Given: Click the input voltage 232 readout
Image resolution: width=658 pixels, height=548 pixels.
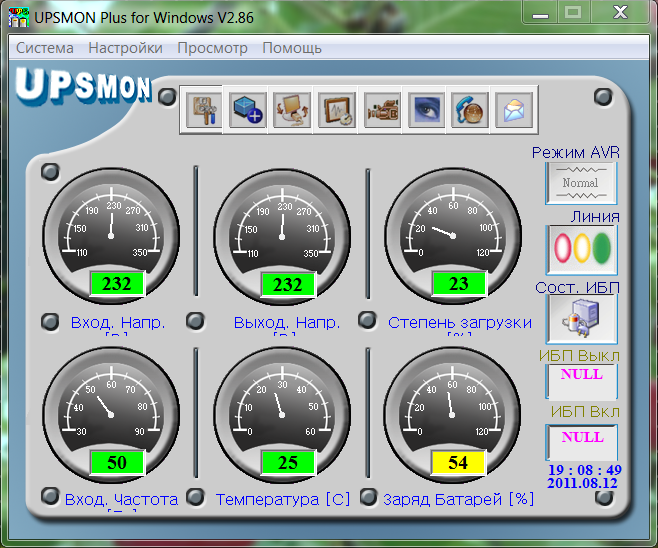Looking at the screenshot, I should point(117,284).
